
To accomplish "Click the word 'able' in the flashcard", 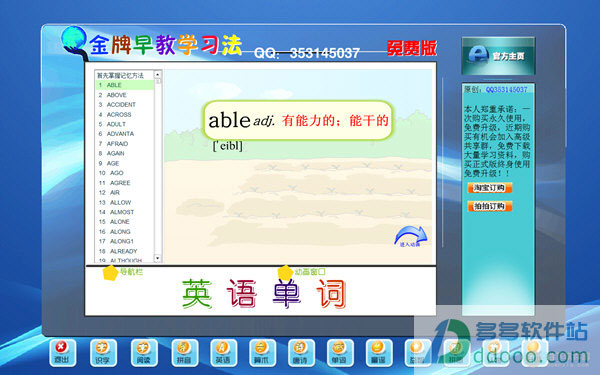I will coord(229,120).
